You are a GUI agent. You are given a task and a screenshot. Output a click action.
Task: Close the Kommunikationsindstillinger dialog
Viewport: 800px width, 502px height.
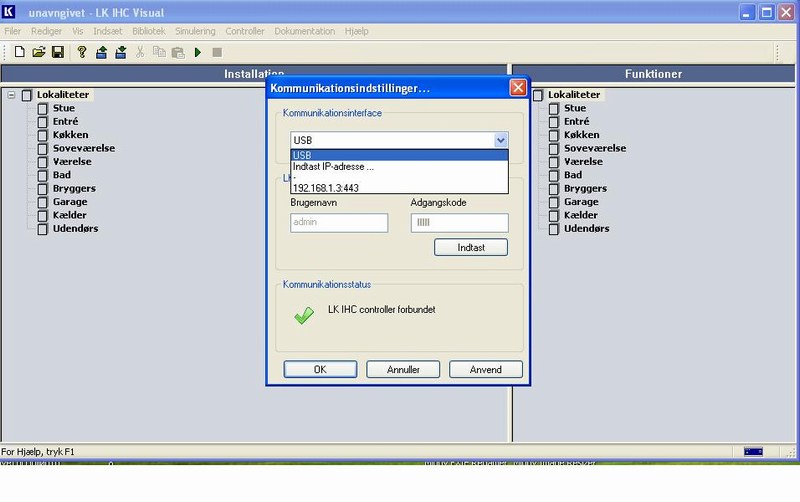tap(518, 88)
